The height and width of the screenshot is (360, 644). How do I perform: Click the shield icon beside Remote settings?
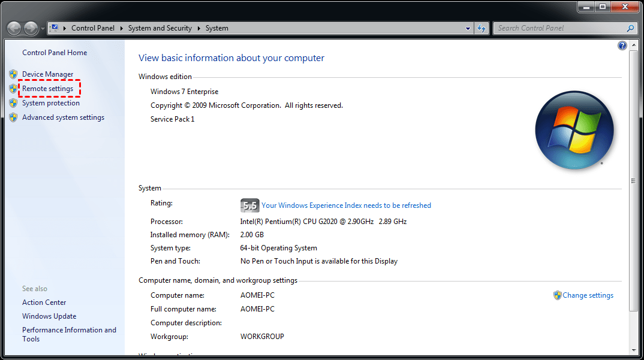click(x=13, y=88)
